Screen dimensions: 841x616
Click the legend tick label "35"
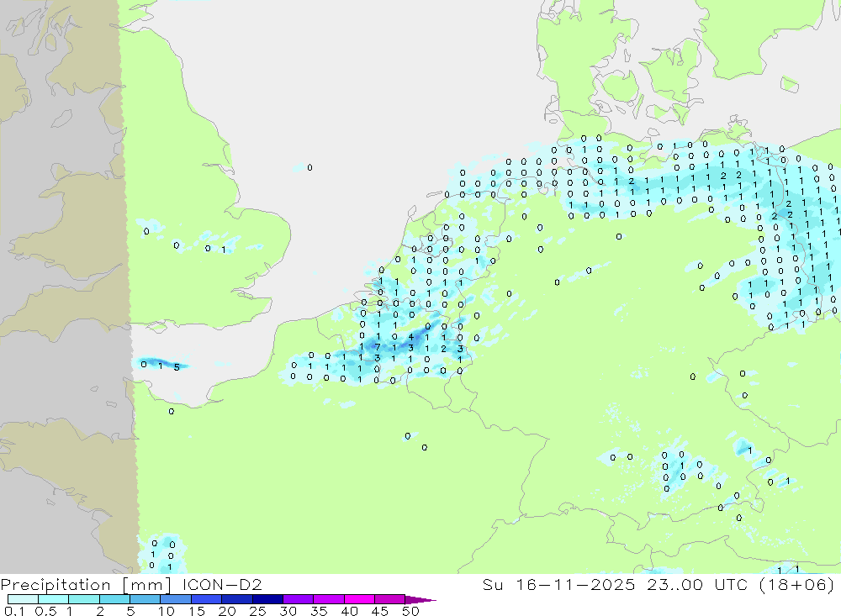(x=319, y=611)
